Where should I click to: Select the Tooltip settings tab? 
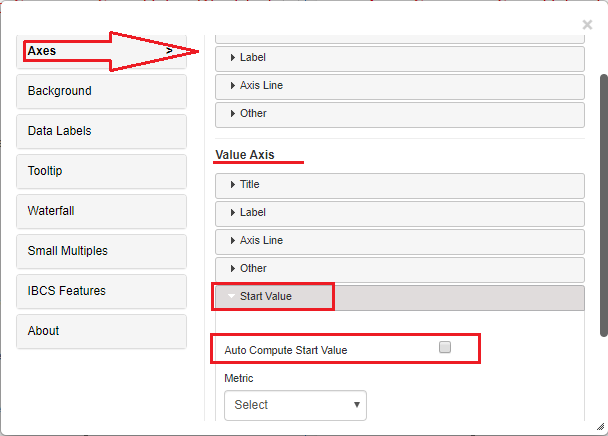100,171
